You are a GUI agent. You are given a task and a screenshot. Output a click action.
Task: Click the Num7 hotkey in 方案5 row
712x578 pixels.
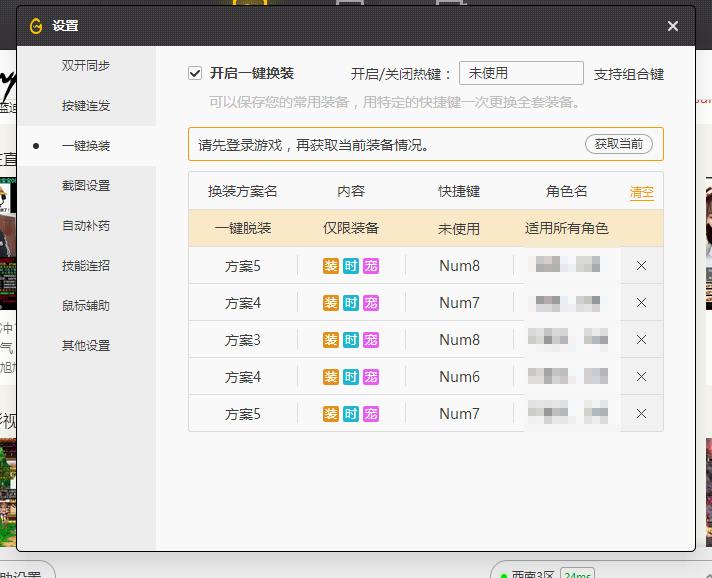[459, 414]
